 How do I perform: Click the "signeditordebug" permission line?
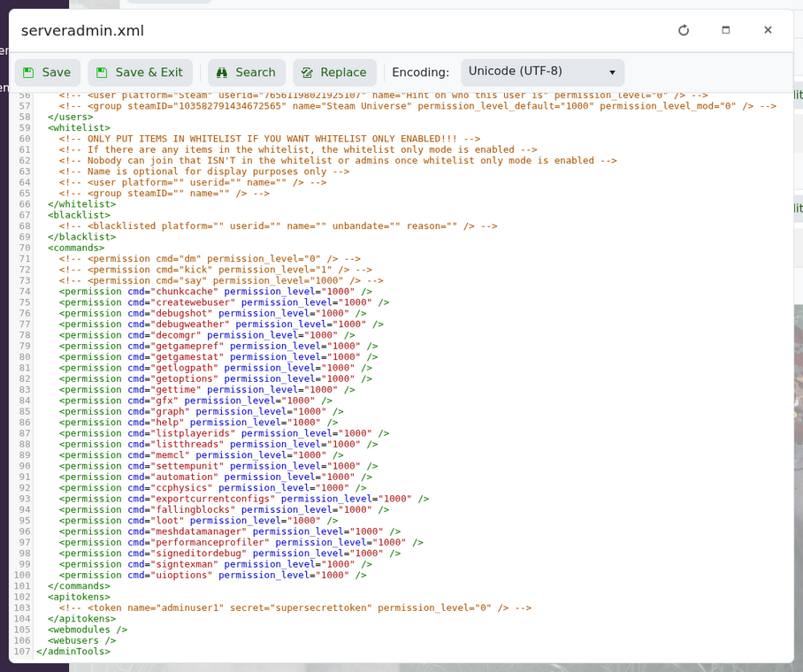(x=230, y=554)
